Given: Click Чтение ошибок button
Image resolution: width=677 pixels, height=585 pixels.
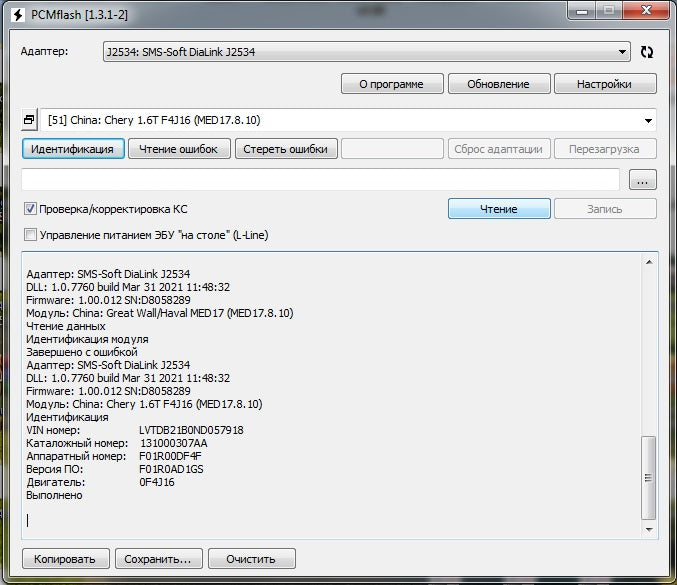Looking at the screenshot, I should click(x=179, y=149).
